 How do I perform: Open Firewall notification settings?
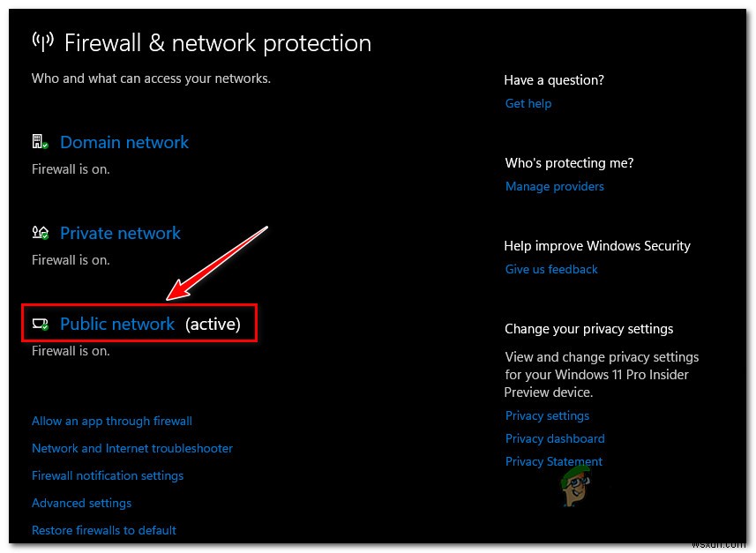108,475
